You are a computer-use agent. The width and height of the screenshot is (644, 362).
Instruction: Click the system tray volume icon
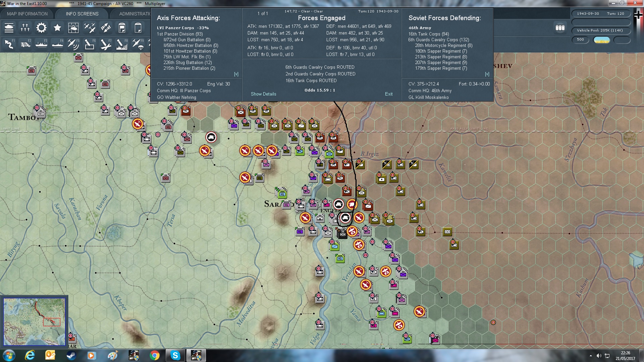click(x=599, y=356)
